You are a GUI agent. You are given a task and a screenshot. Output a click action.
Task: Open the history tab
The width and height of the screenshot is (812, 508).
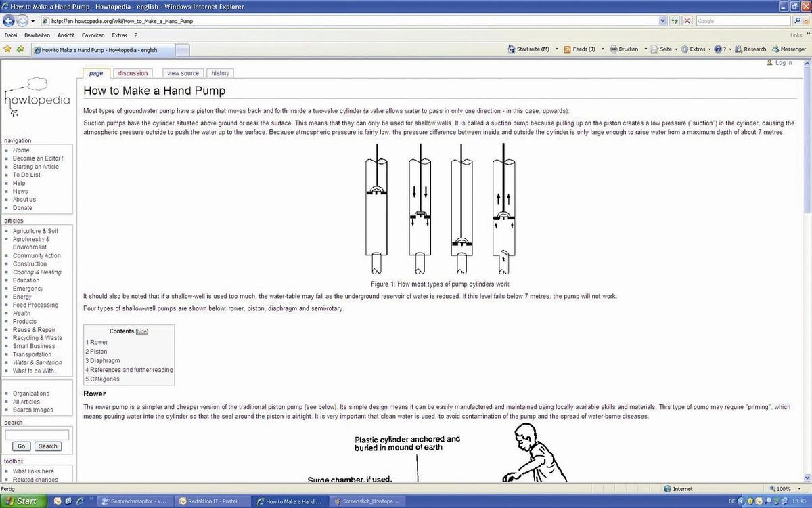click(220, 73)
